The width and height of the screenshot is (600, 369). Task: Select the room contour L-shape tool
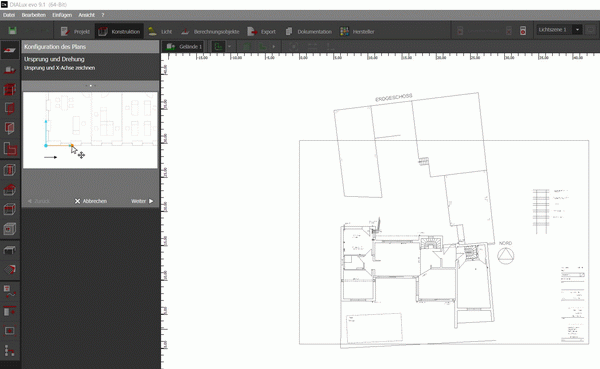tap(10, 149)
